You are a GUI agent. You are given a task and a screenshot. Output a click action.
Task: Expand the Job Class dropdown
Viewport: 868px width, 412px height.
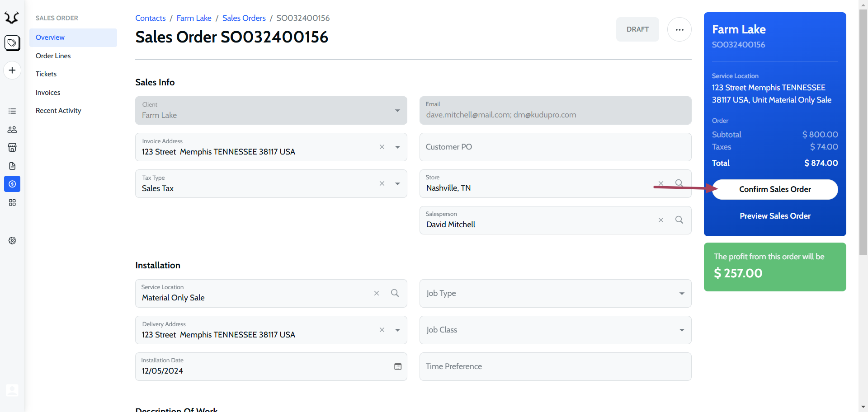(x=681, y=330)
